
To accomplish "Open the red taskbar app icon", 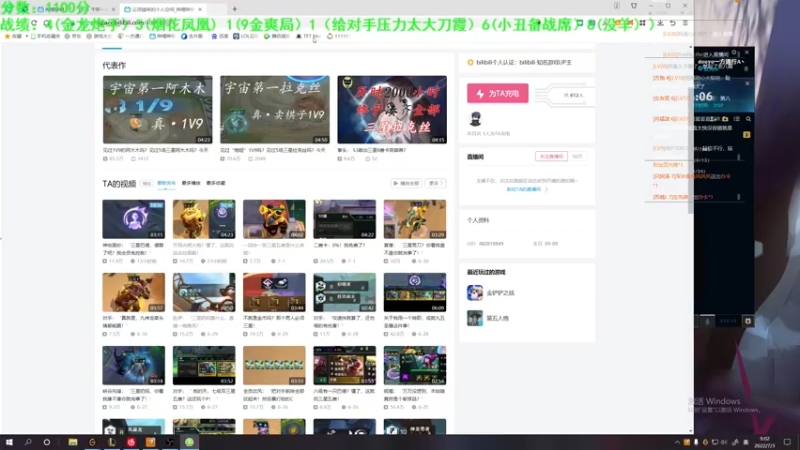I will pyautogui.click(x=131, y=442).
